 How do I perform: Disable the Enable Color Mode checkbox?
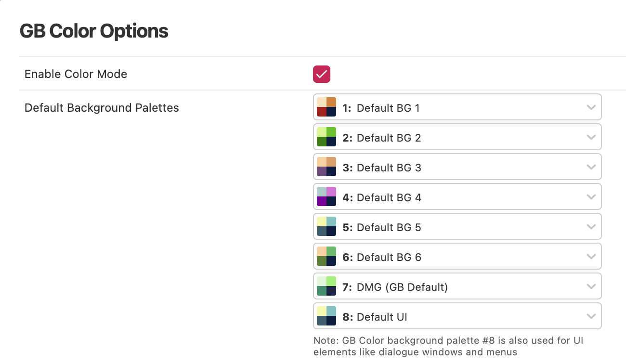pyautogui.click(x=322, y=74)
